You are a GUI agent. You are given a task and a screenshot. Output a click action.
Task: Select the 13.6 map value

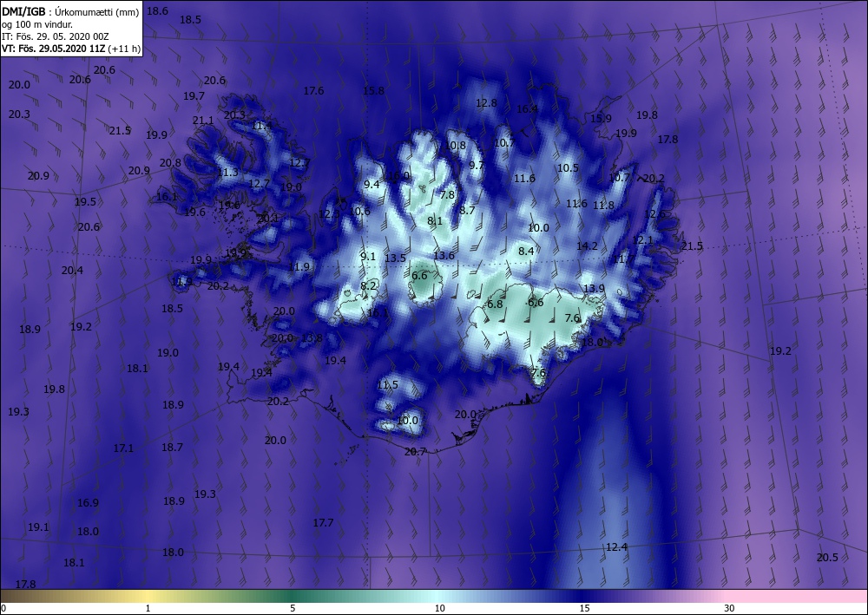[x=444, y=256]
